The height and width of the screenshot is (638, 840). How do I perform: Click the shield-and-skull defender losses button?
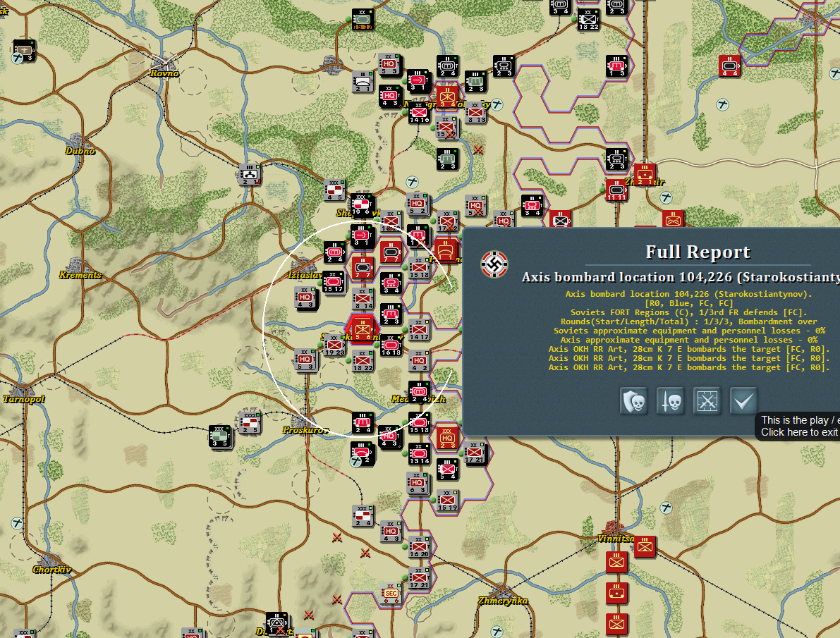tap(634, 401)
